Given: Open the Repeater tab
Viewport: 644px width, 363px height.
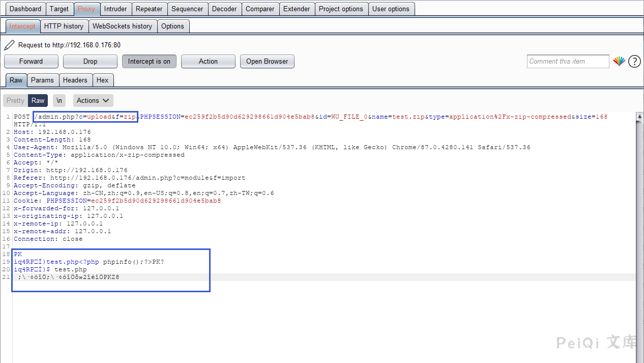Looking at the screenshot, I should coord(149,9).
